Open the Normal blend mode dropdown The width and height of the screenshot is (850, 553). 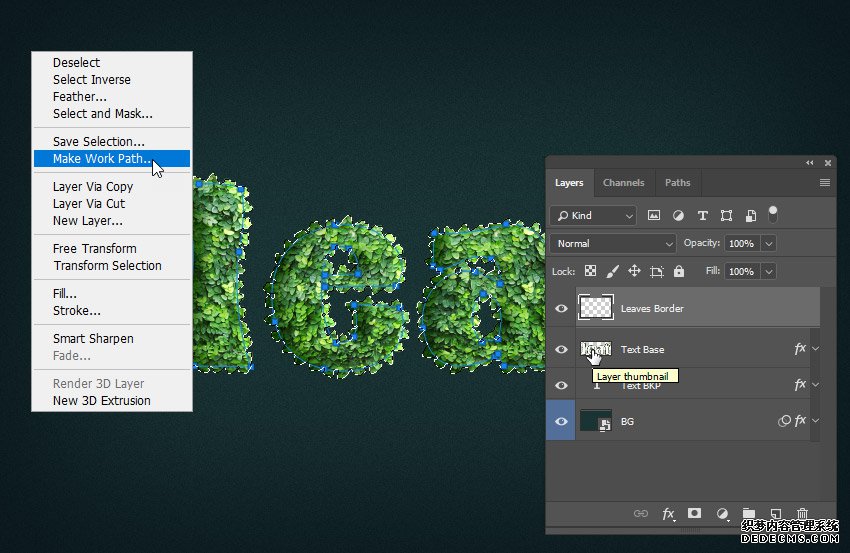click(613, 244)
